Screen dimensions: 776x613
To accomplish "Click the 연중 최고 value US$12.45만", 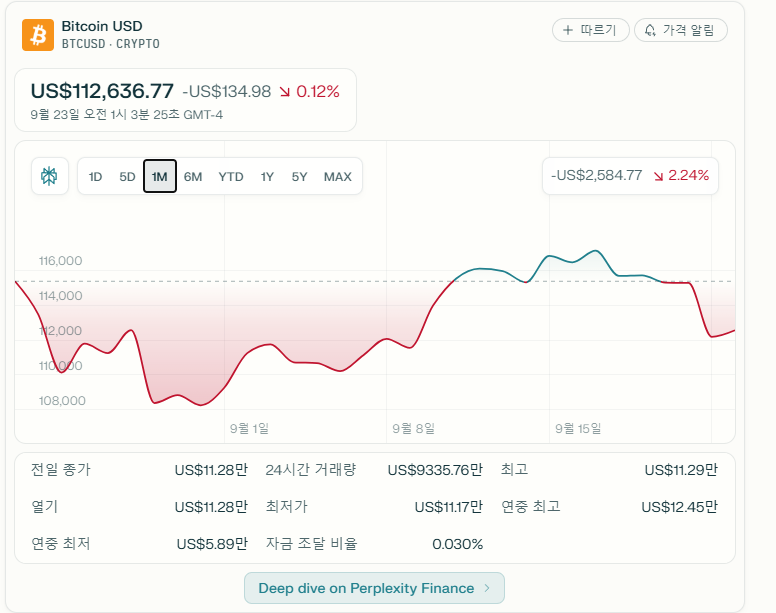I will 679,507.
